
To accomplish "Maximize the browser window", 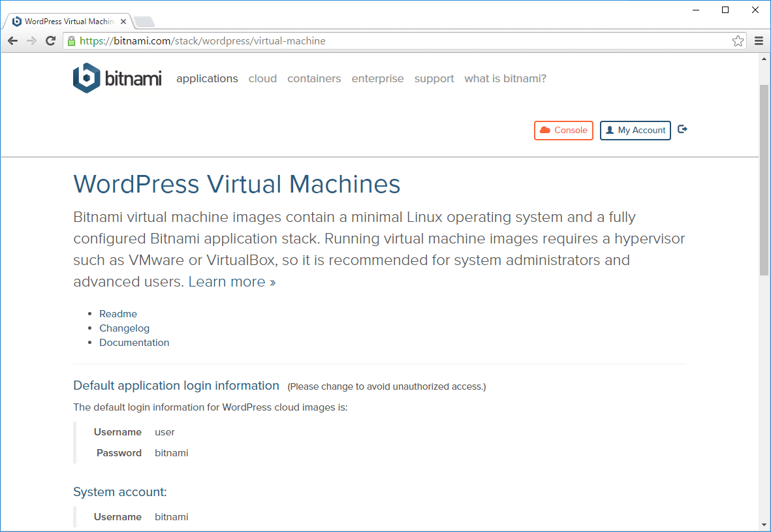I will pyautogui.click(x=725, y=10).
